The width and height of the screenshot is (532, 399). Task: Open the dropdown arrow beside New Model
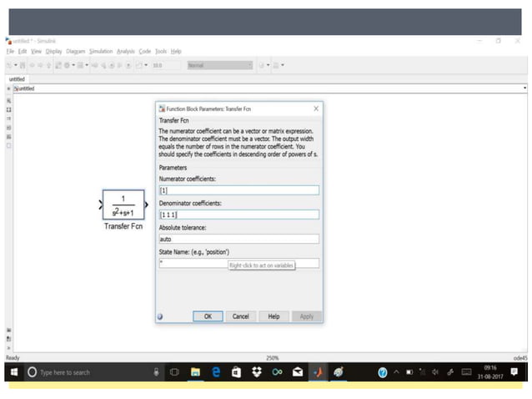15,65
